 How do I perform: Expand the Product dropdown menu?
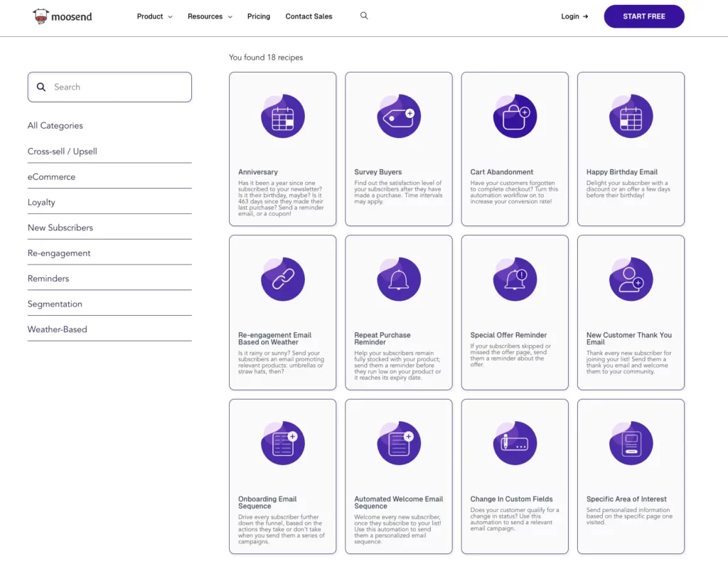pyautogui.click(x=154, y=16)
